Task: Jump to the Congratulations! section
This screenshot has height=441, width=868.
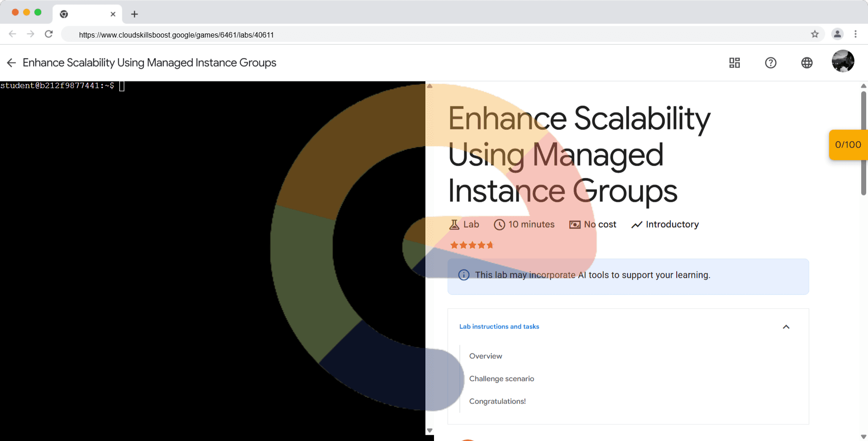Action: coord(497,401)
